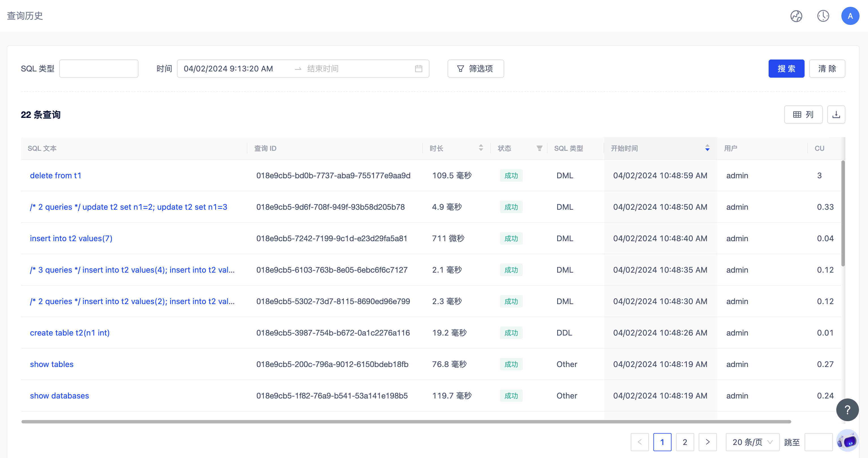Toggle sort on start time column
Viewport: 868px width, 458px height.
point(707,148)
